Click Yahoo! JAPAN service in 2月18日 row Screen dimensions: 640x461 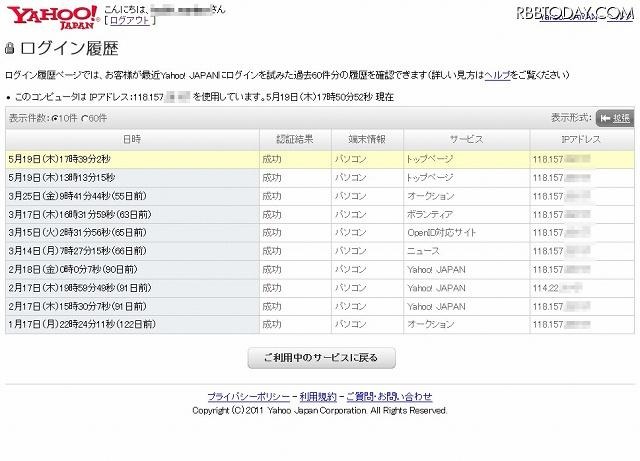(x=436, y=269)
